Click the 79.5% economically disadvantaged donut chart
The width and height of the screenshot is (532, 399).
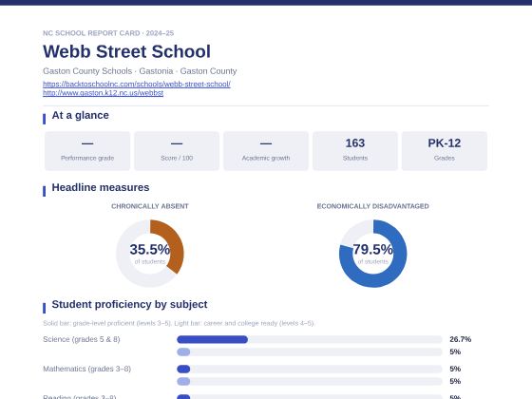click(x=372, y=254)
